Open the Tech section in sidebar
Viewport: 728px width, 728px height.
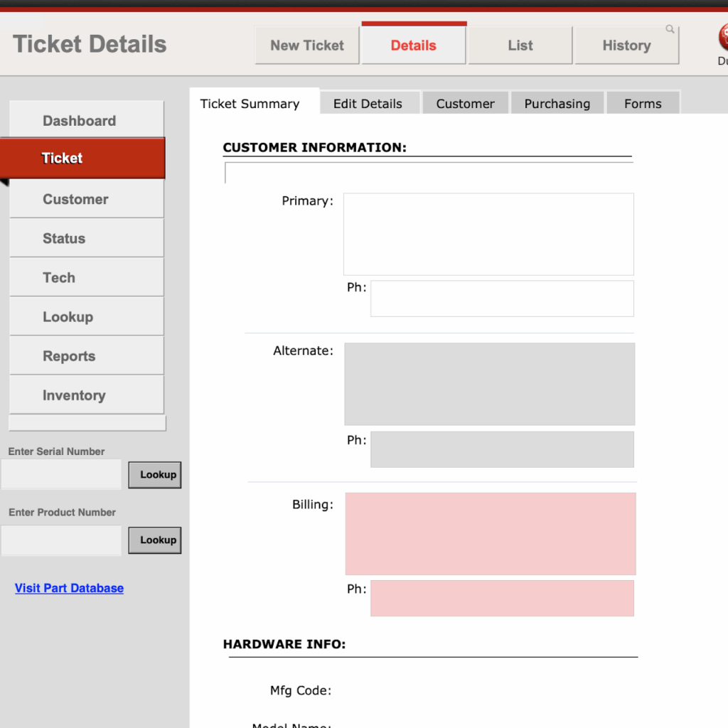(x=59, y=278)
